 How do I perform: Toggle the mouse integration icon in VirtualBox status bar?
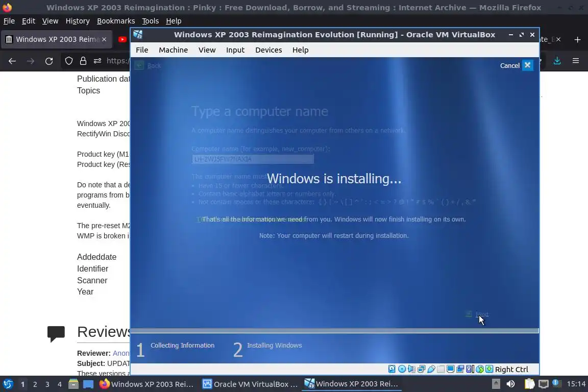(480, 369)
